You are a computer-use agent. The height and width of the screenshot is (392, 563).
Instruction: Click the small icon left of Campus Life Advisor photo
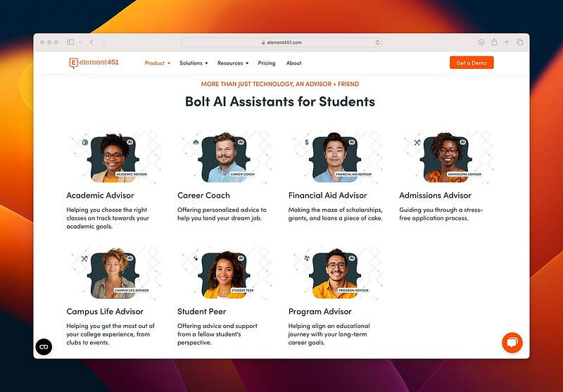tap(84, 258)
